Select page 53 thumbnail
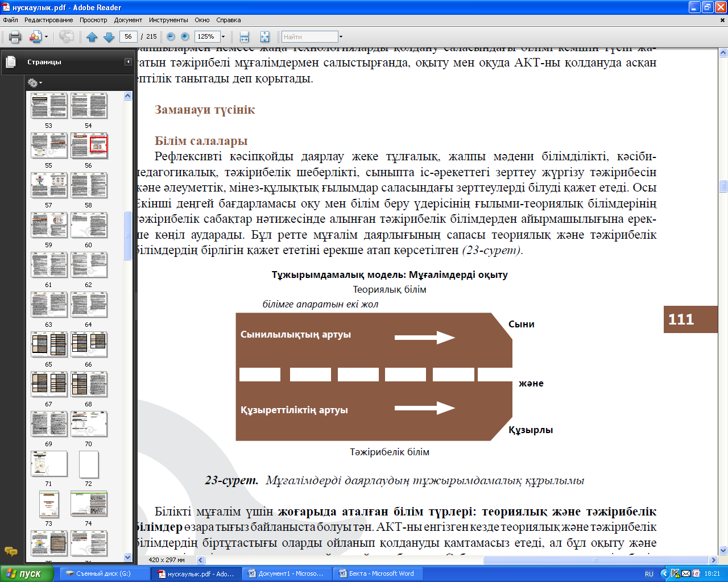 tap(48, 106)
